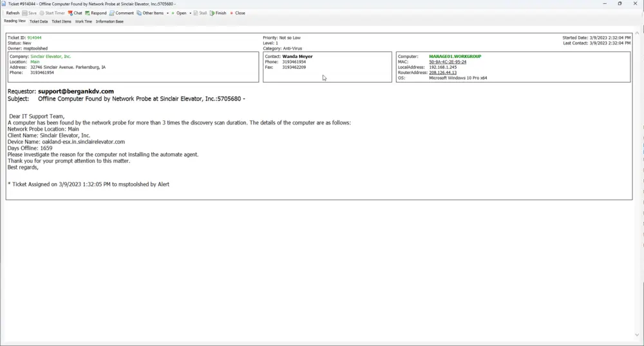Viewport: 644px width, 346px height.
Task: Open the Ticket Items tab
Action: [x=61, y=21]
